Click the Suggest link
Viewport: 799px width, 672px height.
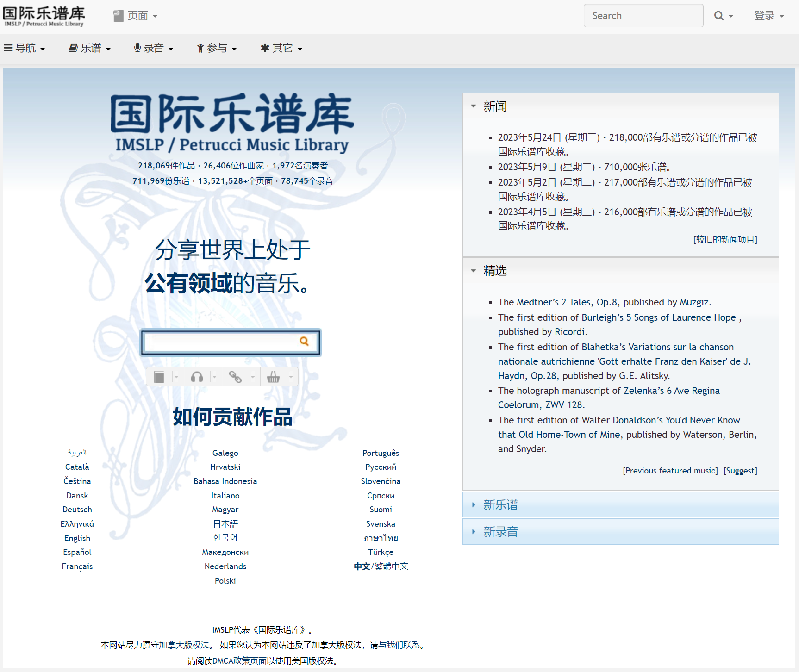(x=741, y=471)
